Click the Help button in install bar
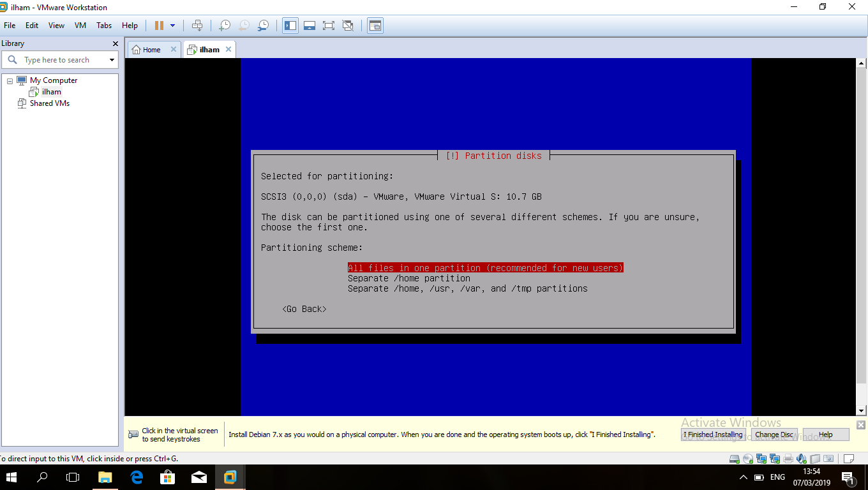Image resolution: width=868 pixels, height=490 pixels. click(826, 434)
